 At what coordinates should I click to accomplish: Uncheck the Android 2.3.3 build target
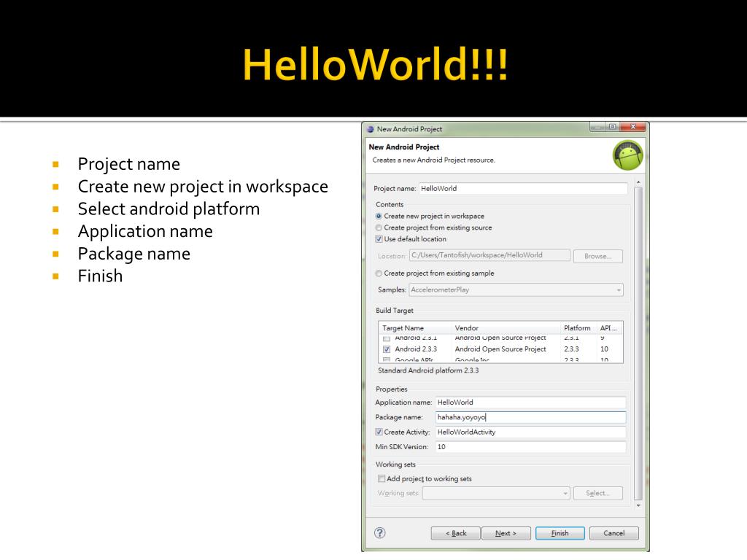[387, 349]
